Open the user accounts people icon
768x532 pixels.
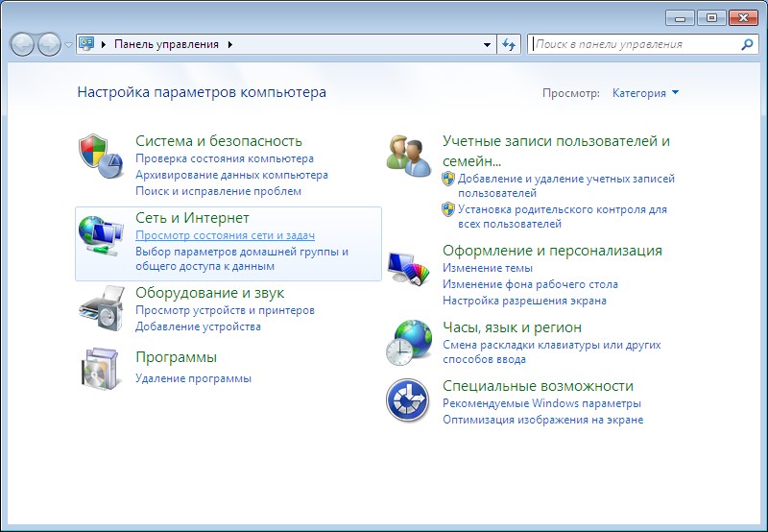point(409,156)
